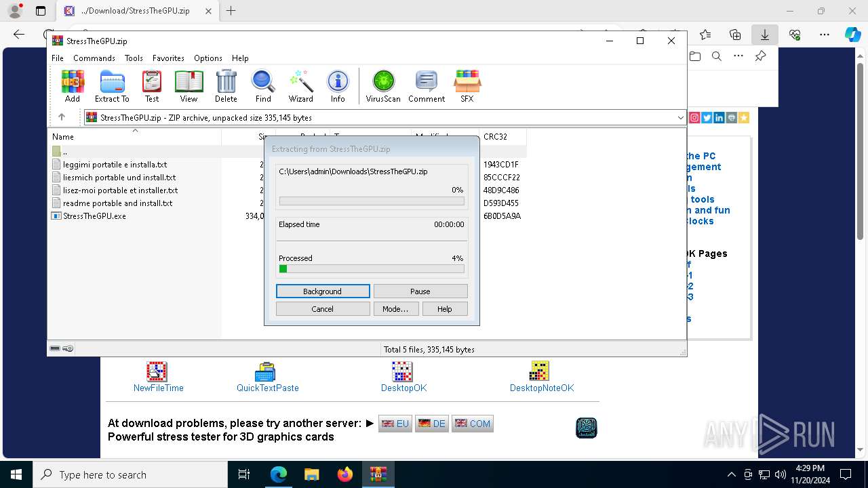This screenshot has height=488, width=868.
Task: Pause the extraction
Action: pos(420,291)
